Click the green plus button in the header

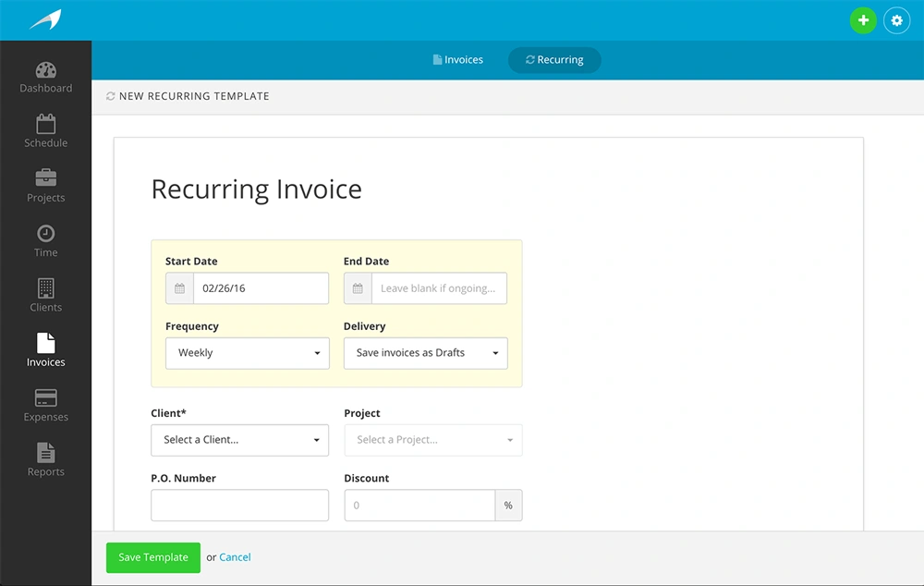[863, 19]
